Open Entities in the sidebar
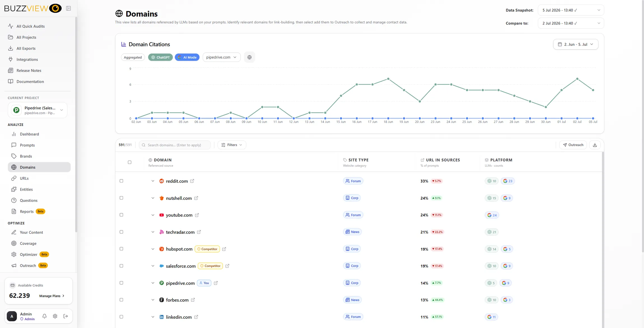 (39, 189)
